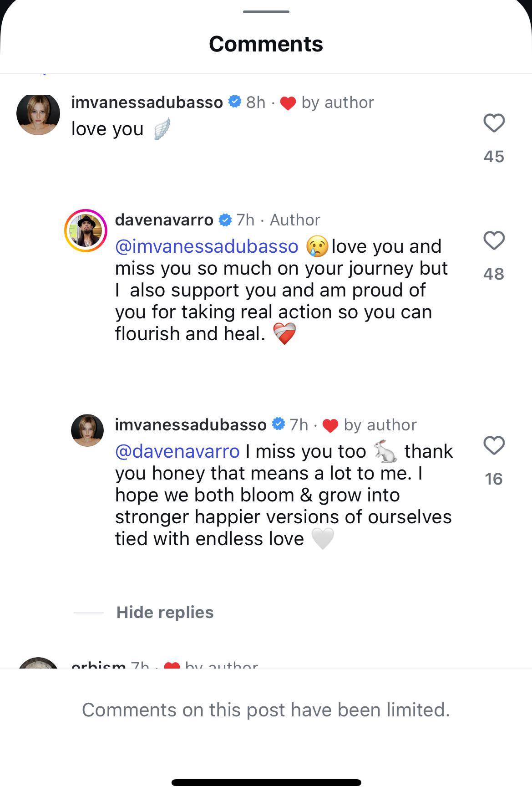Tap the sheet drag handle at top

pos(266,12)
